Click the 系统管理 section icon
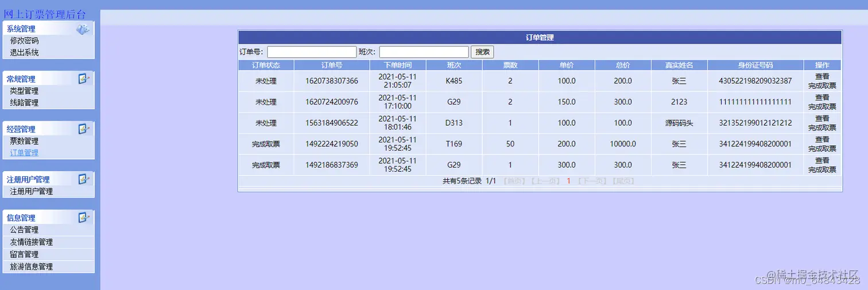Screen dimensions: 868x290 [83, 29]
